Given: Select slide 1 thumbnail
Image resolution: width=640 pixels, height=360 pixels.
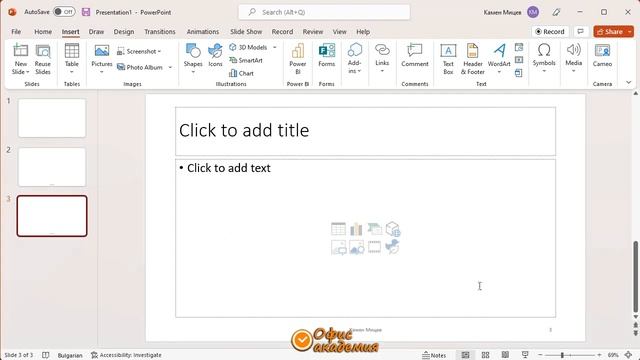Looking at the screenshot, I should [52, 118].
